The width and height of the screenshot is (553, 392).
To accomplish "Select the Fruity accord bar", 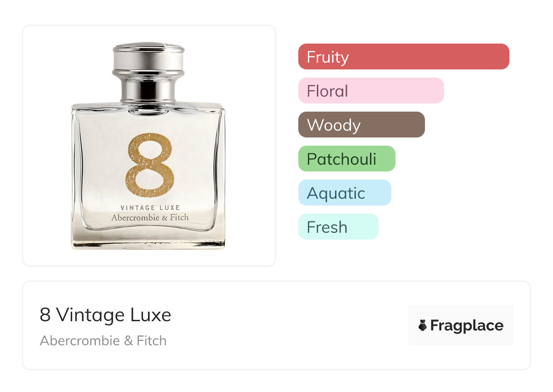I will [x=404, y=57].
